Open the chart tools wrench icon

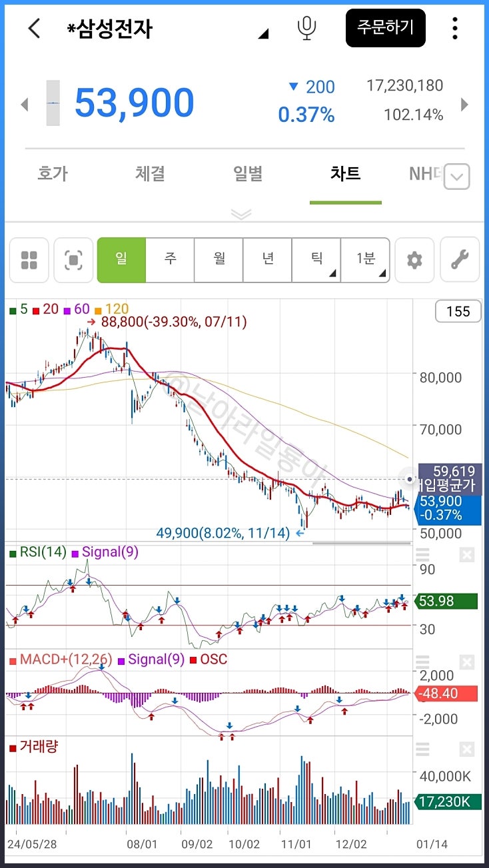coord(460,260)
